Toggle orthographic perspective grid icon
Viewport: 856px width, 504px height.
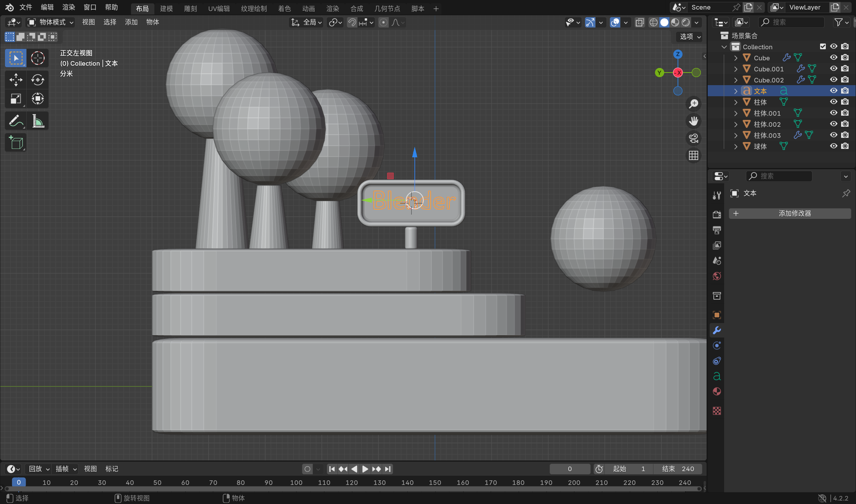click(x=694, y=155)
